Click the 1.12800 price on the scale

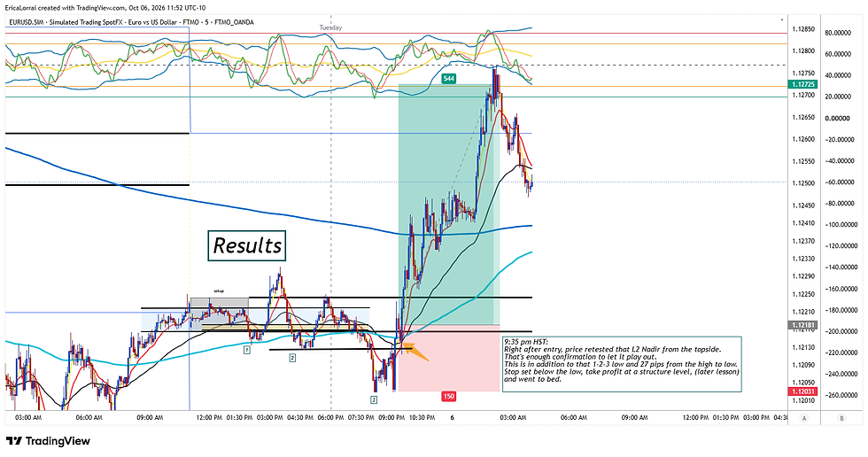pyautogui.click(x=803, y=50)
